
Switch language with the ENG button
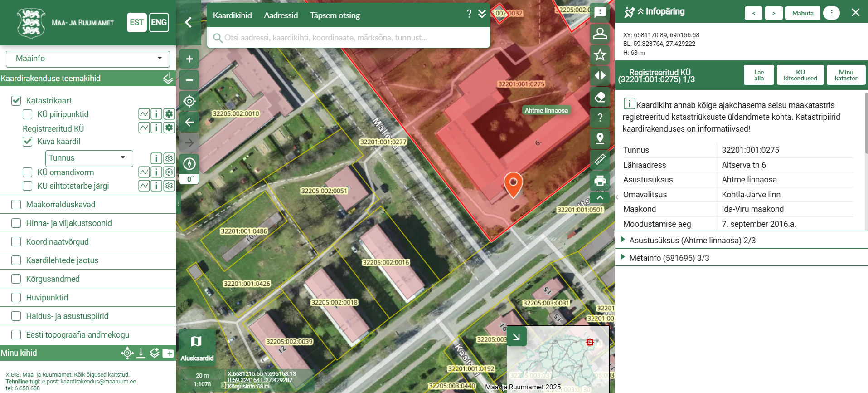tap(159, 22)
